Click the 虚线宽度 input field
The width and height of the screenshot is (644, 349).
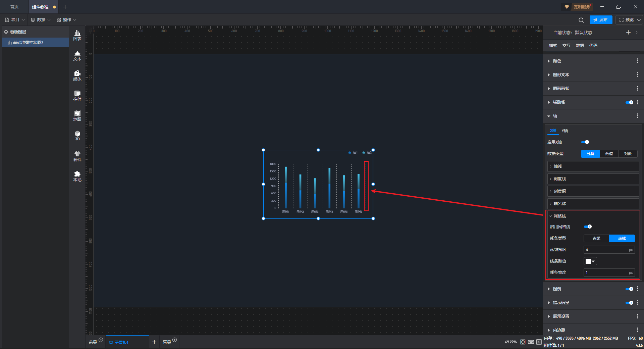609,250
